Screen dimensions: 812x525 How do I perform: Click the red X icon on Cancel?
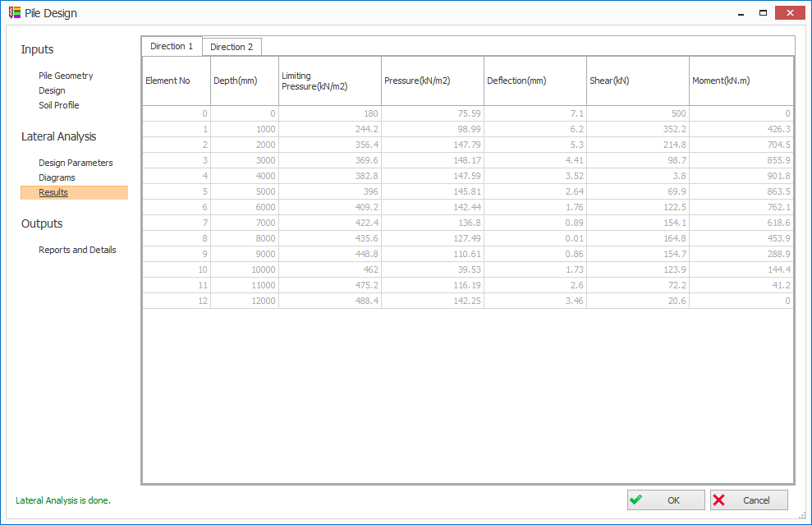(719, 500)
